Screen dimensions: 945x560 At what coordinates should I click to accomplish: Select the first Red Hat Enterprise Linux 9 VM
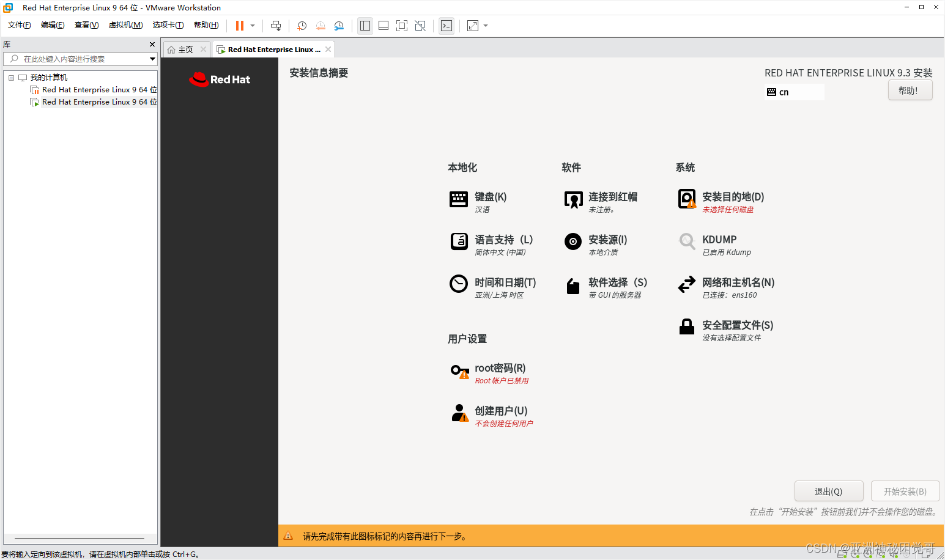point(93,90)
